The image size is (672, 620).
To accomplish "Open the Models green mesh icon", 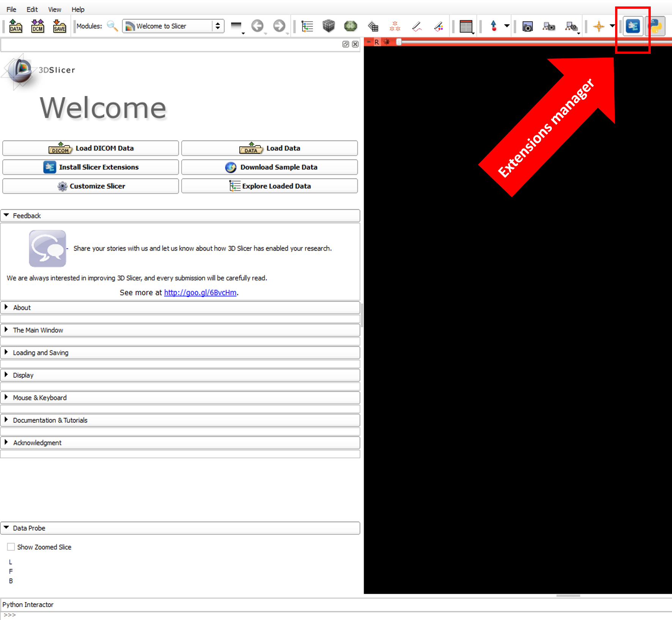I will coord(351,26).
